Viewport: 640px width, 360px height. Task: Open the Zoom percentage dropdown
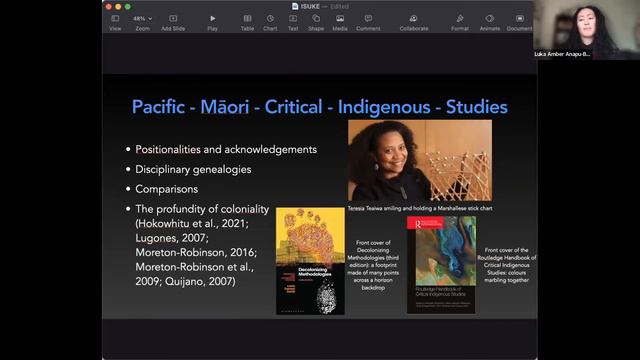(142, 23)
